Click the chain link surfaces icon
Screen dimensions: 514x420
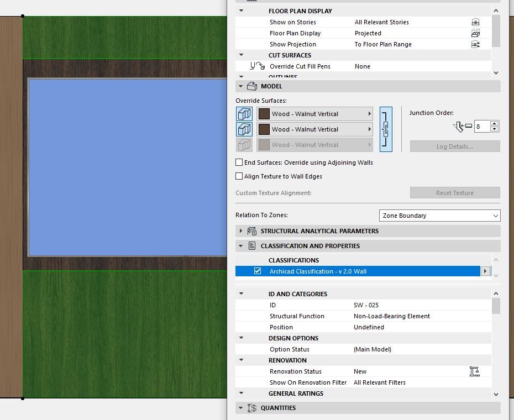pyautogui.click(x=386, y=129)
